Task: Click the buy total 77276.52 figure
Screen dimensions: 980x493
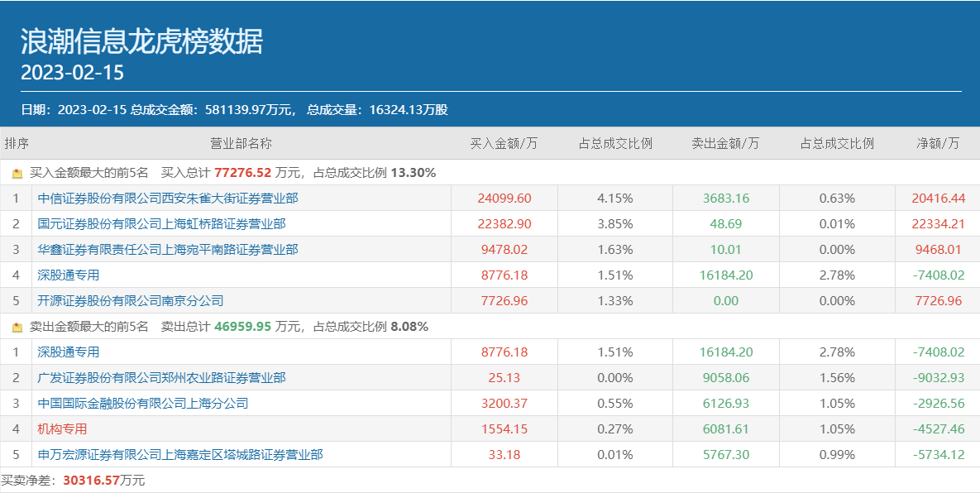Action: (242, 173)
